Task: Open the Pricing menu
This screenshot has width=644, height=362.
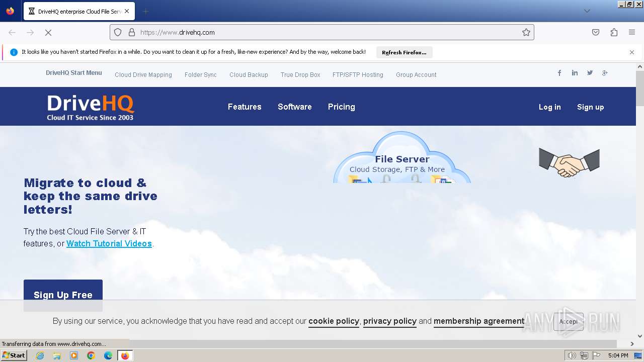Action: (x=342, y=107)
